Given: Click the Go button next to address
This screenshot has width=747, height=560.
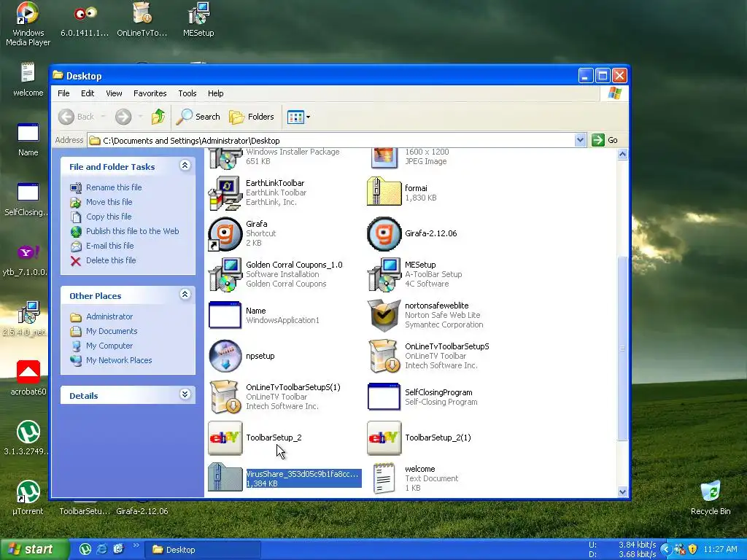Looking at the screenshot, I should [605, 140].
